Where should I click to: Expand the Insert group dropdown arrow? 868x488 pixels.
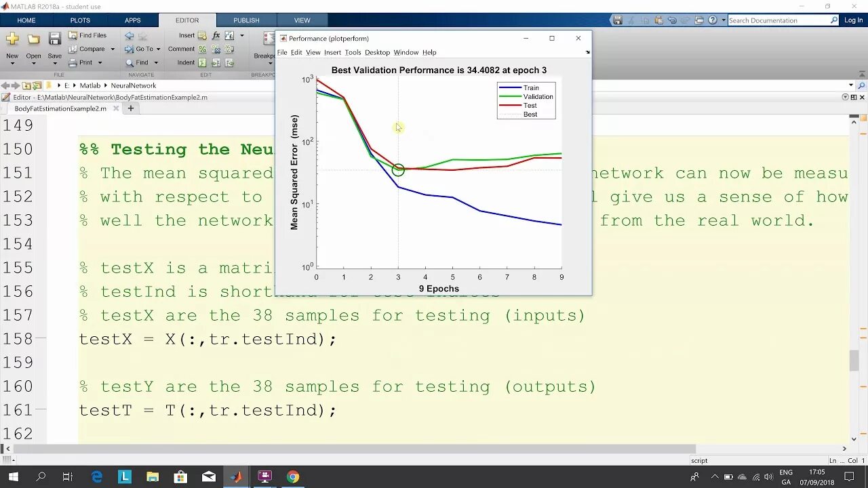click(241, 35)
